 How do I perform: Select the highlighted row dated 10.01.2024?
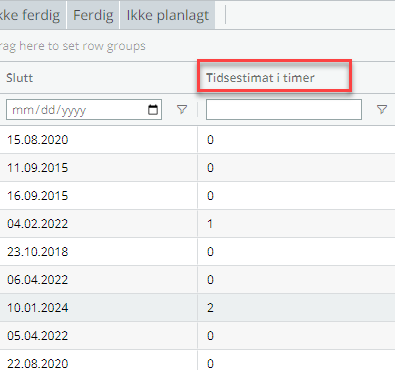coord(197,308)
